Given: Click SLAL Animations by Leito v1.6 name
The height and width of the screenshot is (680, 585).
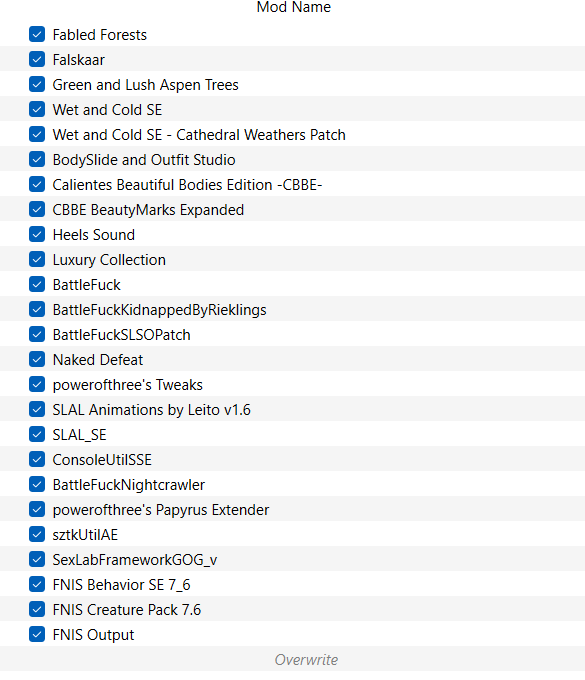Looking at the screenshot, I should 151,410.
